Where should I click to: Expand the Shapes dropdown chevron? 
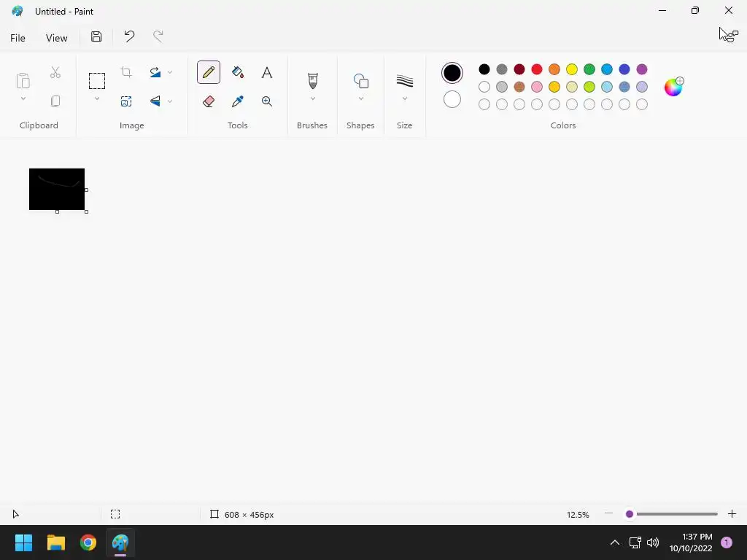pos(360,98)
